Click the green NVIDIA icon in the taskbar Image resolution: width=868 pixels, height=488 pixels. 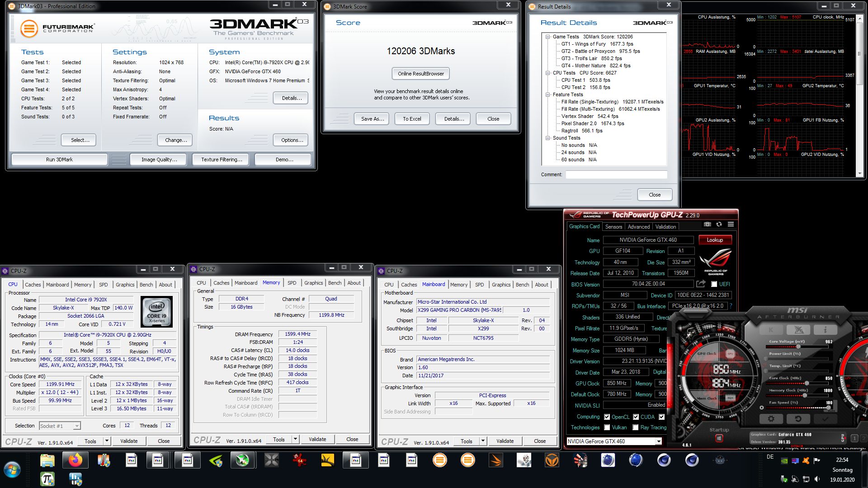(x=216, y=460)
